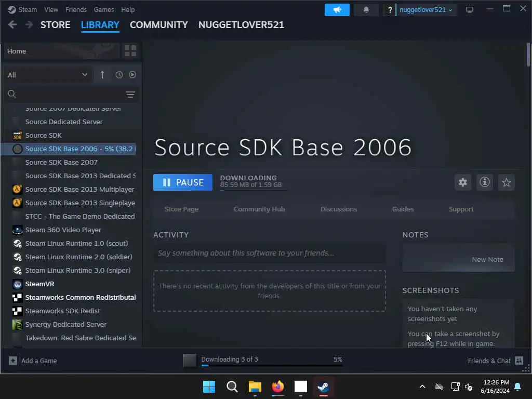Click the Source SDK icon in the list
Screen dimensions: 532x399
[17, 136]
